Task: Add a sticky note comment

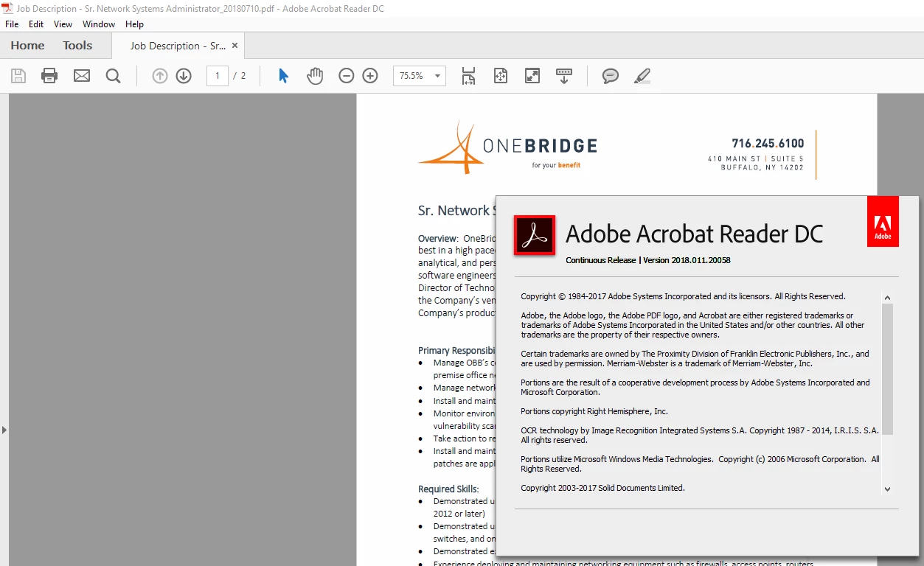Action: (x=611, y=76)
